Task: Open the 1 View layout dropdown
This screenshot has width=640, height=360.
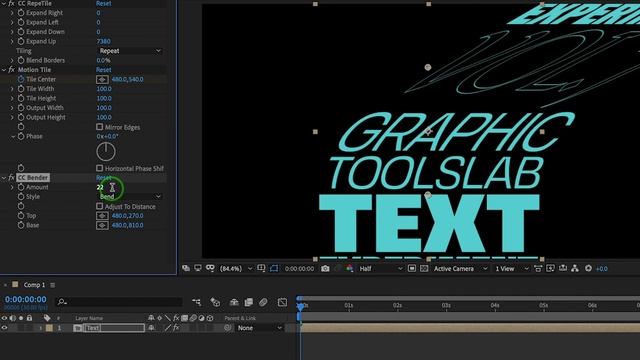Action: [512, 269]
